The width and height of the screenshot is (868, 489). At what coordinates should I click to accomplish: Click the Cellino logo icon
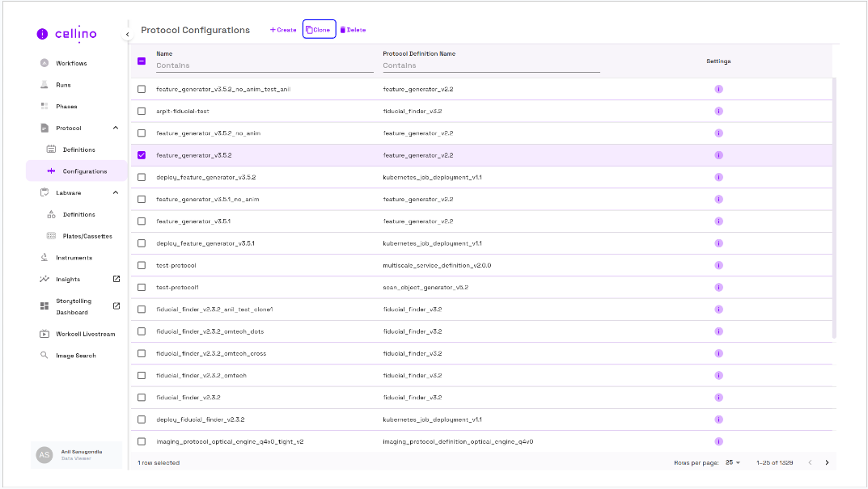[42, 33]
